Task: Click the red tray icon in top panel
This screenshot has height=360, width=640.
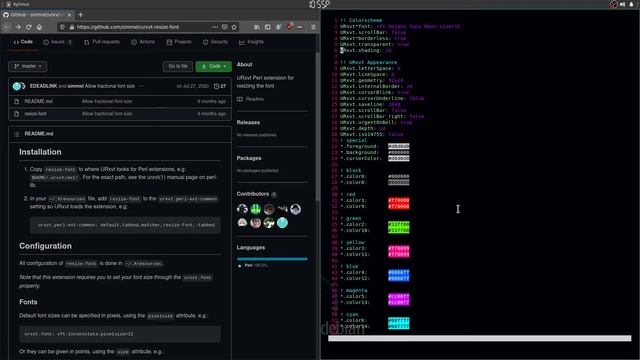Action: 613,4
